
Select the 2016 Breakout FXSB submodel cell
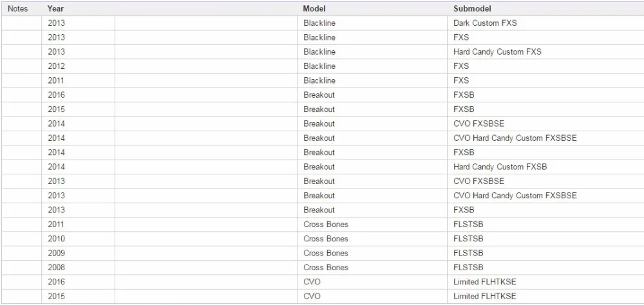[545, 95]
